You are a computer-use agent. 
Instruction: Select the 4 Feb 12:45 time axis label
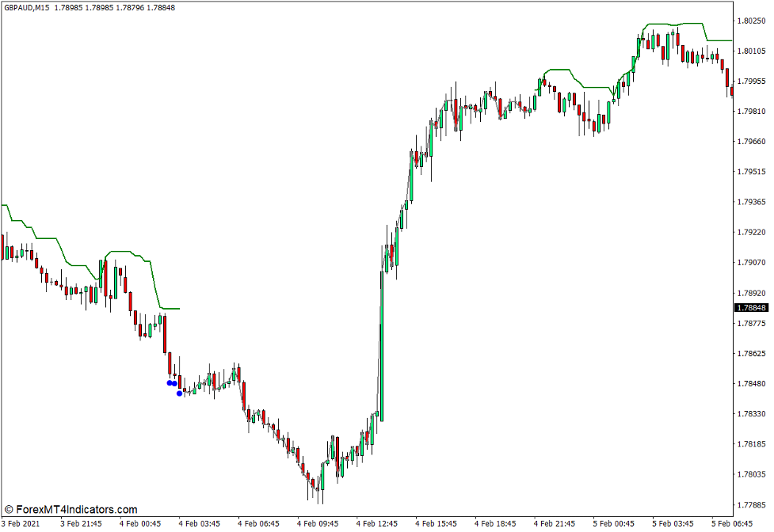[x=378, y=523]
